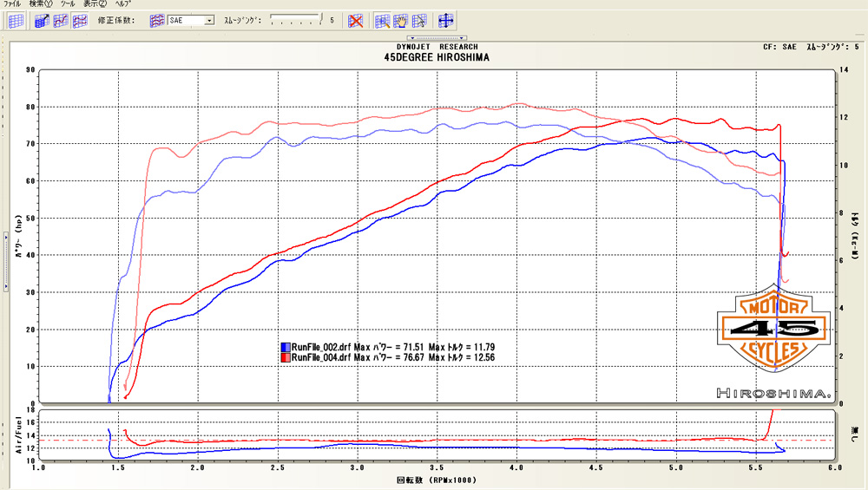Click the blue RunFile_002.drf legend swatch

click(286, 347)
